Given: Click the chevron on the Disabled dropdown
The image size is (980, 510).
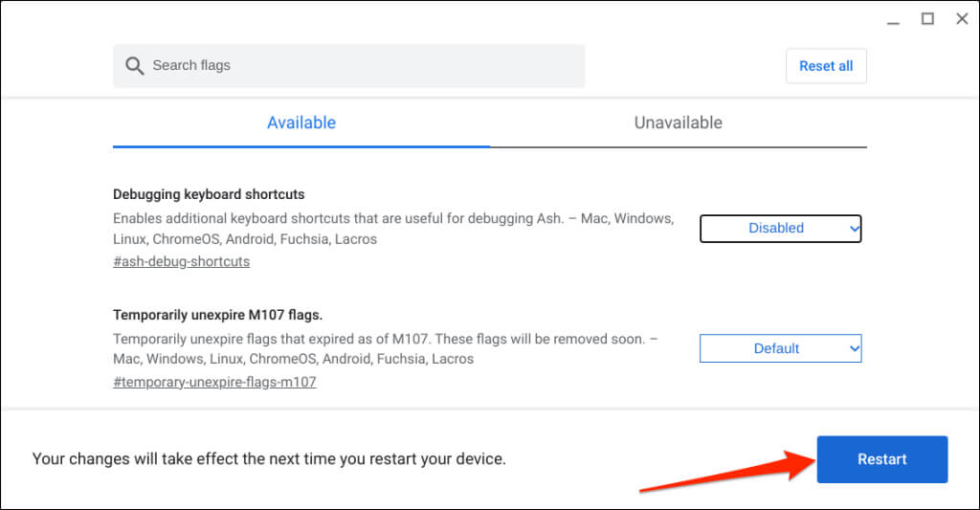Looking at the screenshot, I should [855, 229].
